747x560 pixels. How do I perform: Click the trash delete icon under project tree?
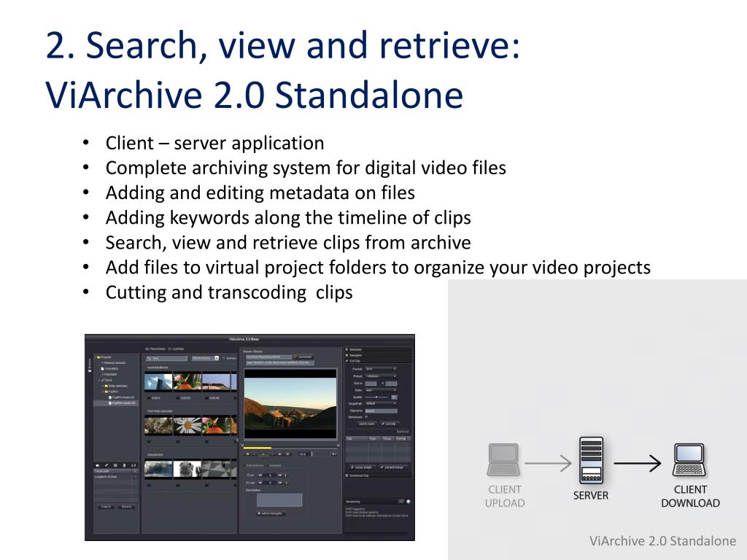click(x=124, y=465)
